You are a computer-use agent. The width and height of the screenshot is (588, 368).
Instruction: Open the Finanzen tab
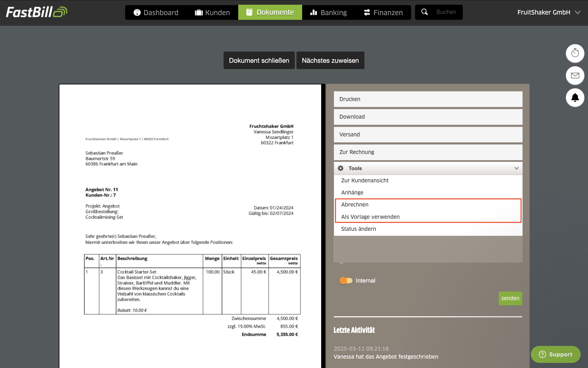(x=383, y=12)
